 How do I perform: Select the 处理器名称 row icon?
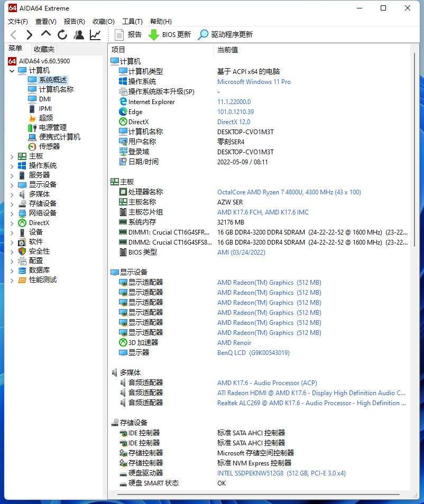pyautogui.click(x=123, y=192)
